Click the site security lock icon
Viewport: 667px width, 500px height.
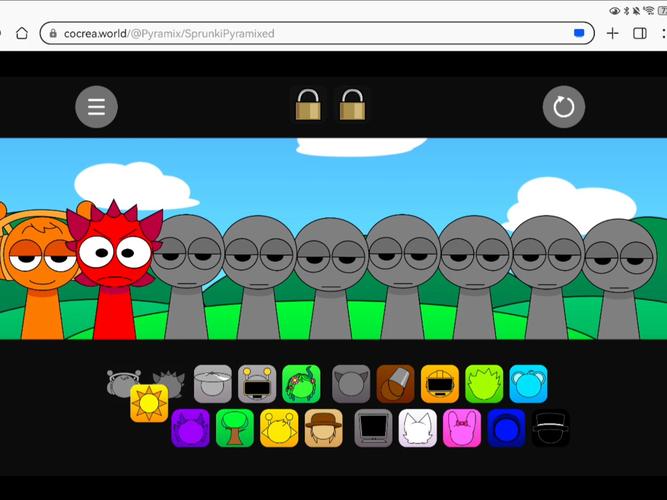pyautogui.click(x=53, y=33)
